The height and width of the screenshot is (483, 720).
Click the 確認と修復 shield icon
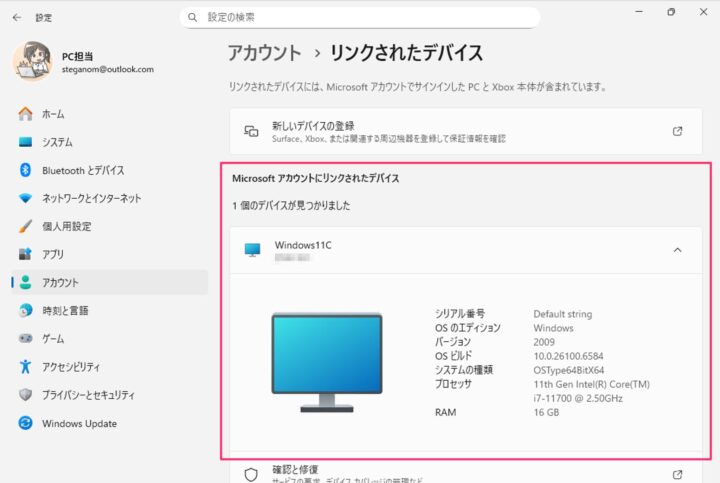(251, 474)
